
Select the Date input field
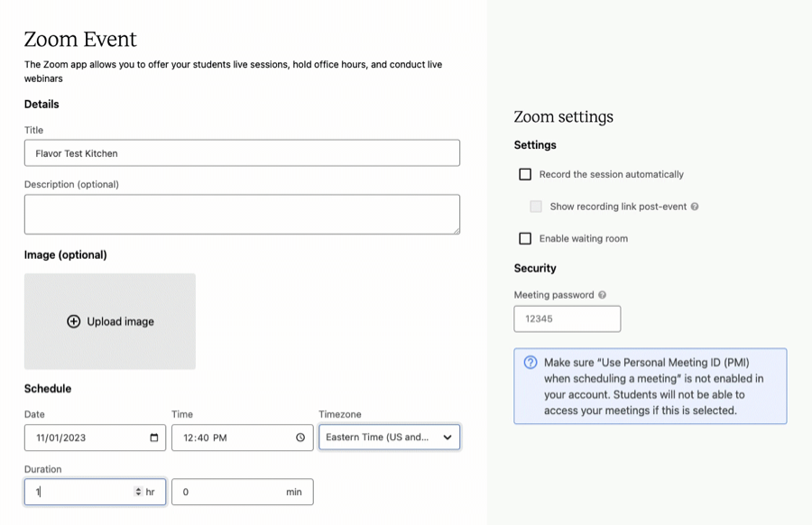[95, 437]
